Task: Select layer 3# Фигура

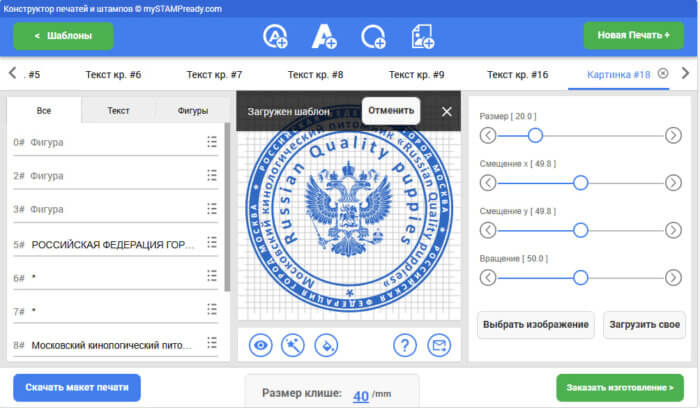Action: point(115,209)
